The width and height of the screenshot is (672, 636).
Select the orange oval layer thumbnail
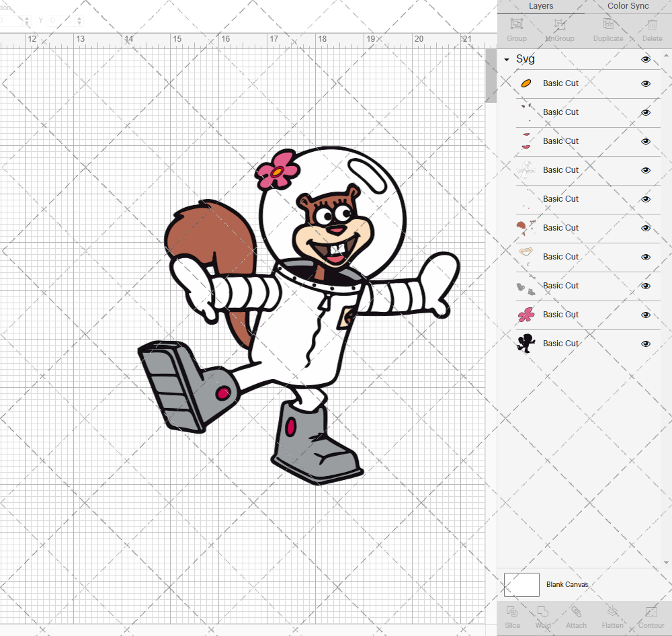pos(526,83)
